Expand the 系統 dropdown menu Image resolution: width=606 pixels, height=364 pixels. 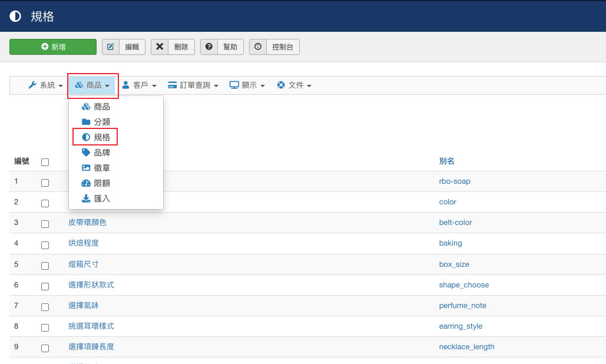(x=45, y=85)
